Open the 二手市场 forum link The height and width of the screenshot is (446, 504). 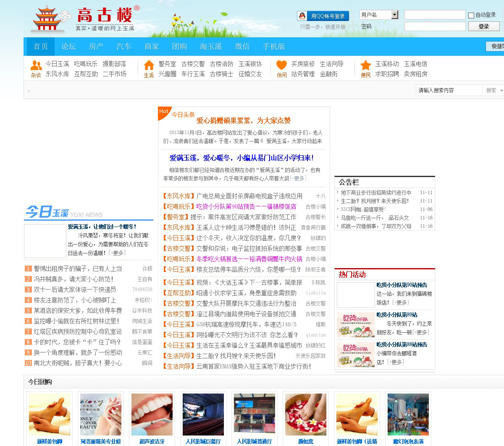(x=115, y=74)
